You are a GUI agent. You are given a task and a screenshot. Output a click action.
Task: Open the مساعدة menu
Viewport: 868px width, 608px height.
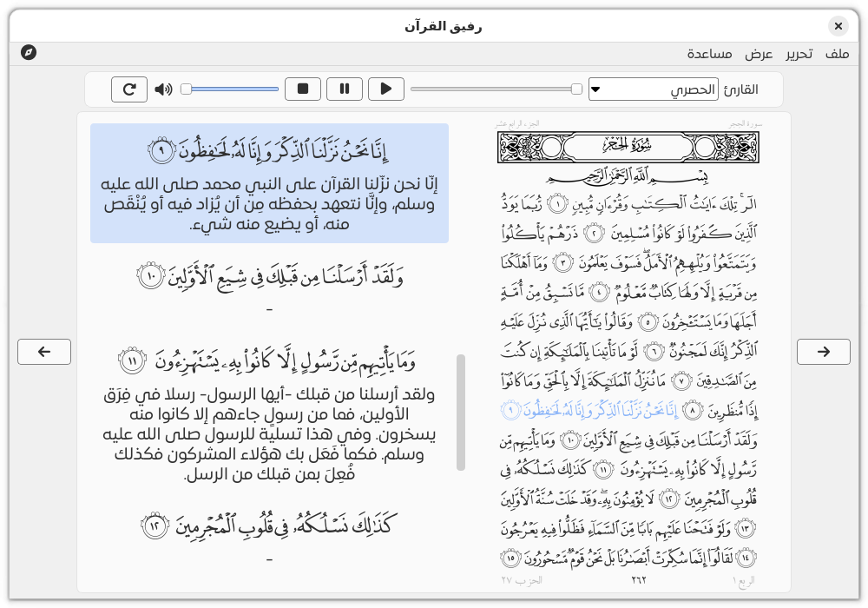coord(709,54)
